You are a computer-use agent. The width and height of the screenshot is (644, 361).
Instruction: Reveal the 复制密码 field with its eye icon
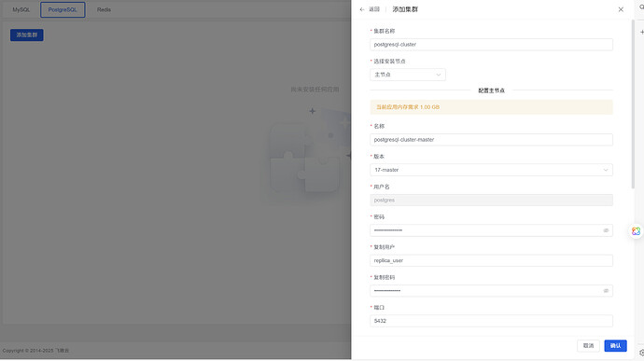606,291
